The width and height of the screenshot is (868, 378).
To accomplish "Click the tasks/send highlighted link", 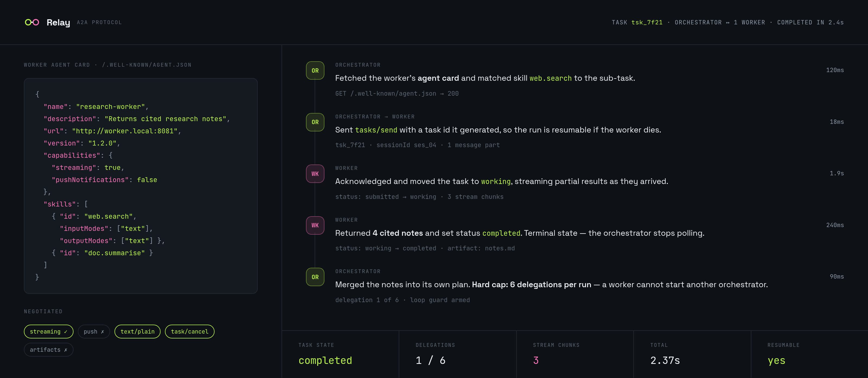I will [376, 130].
